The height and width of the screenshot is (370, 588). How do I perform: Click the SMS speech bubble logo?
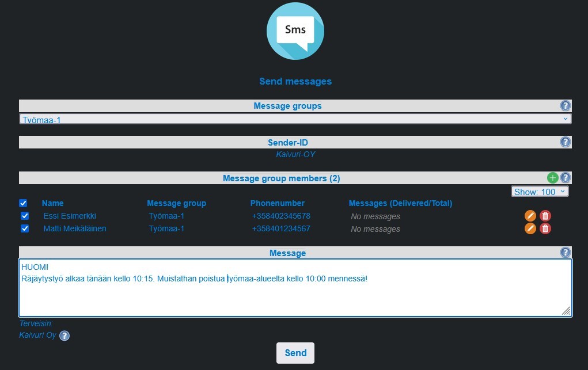point(295,31)
